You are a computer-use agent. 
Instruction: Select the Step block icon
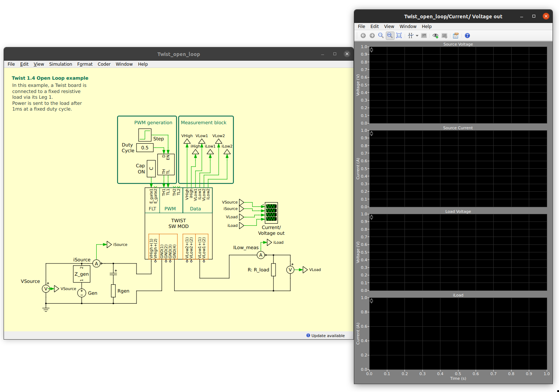click(145, 135)
